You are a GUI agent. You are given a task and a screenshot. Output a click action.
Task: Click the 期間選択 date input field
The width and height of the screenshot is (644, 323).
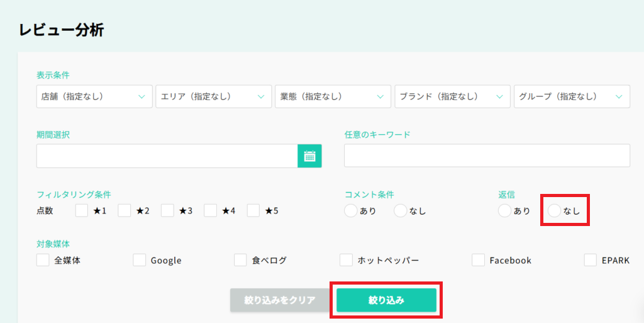tap(167, 156)
